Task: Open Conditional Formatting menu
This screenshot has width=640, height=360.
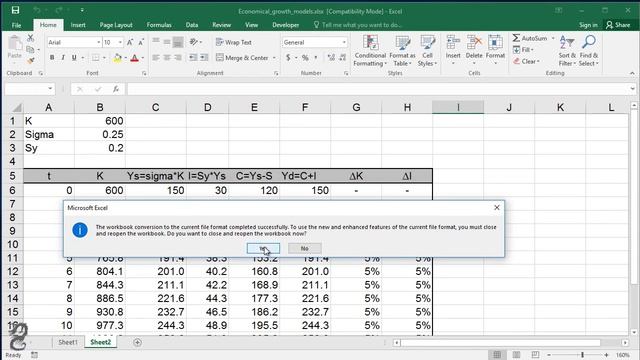Action: pyautogui.click(x=370, y=51)
